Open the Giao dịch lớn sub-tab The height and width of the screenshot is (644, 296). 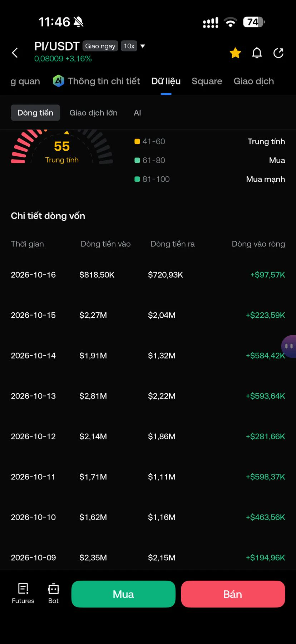[93, 113]
